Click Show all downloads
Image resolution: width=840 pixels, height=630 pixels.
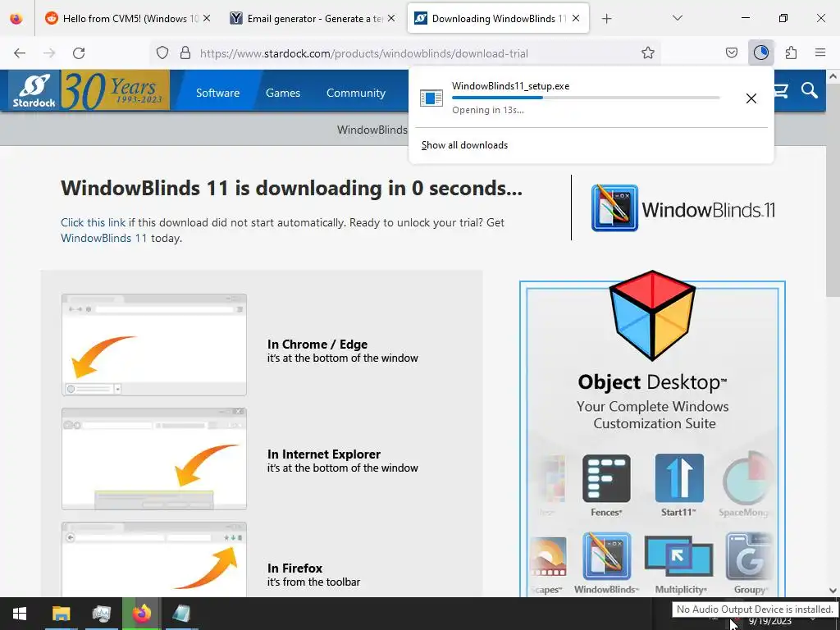click(464, 145)
